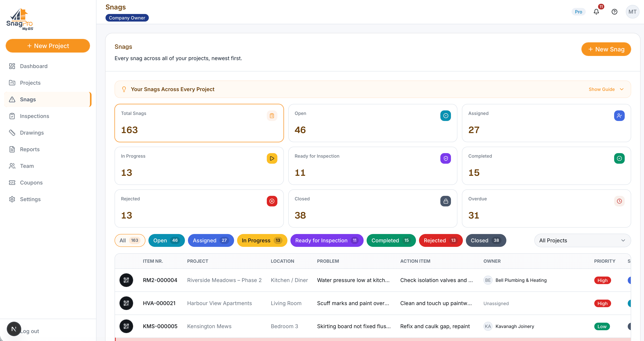
Task: Filter snags by Completed 15
Action: (x=391, y=240)
